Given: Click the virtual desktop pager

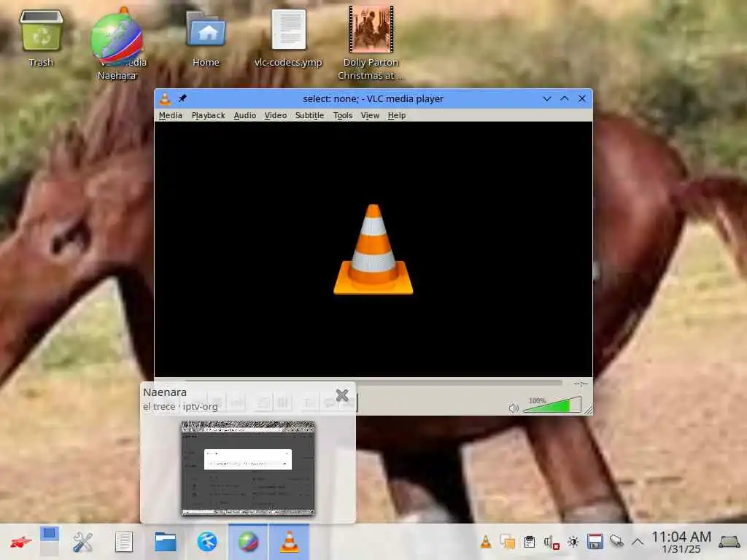Looking at the screenshot, I should pyautogui.click(x=49, y=542).
